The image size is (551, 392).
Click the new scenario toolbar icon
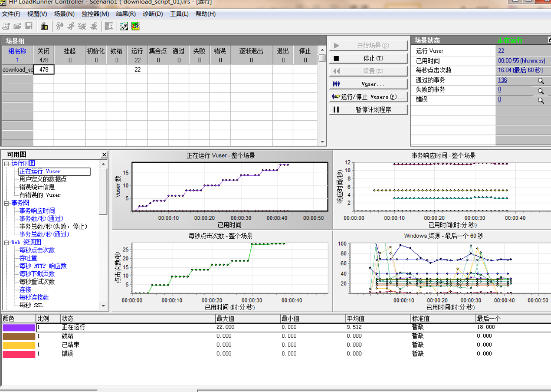click(x=6, y=27)
